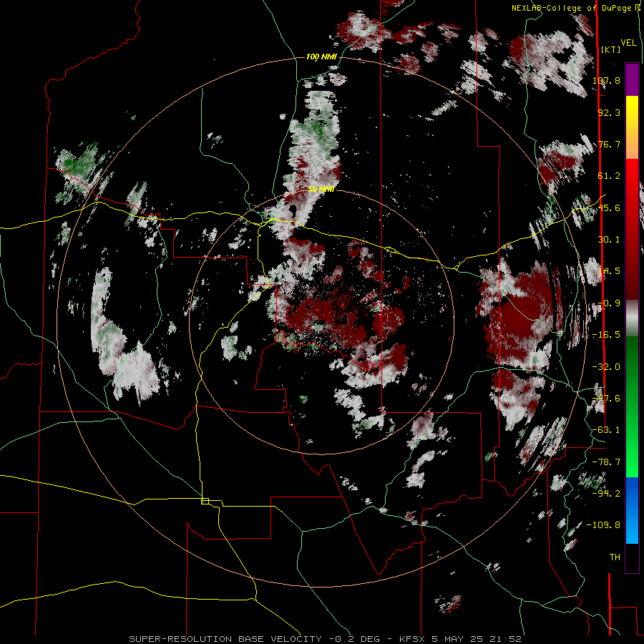Click the [KT] units label
644x644 pixels.
click(x=611, y=49)
